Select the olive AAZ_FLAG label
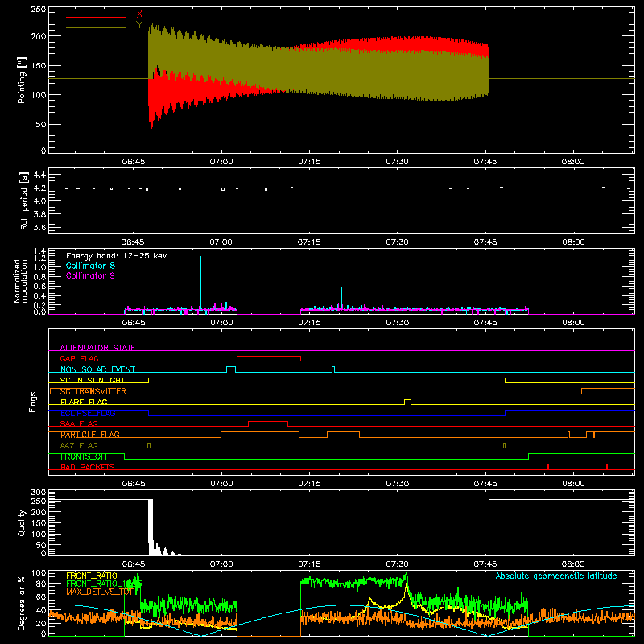Image resolution: width=644 pixels, height=644 pixels. coord(79,445)
